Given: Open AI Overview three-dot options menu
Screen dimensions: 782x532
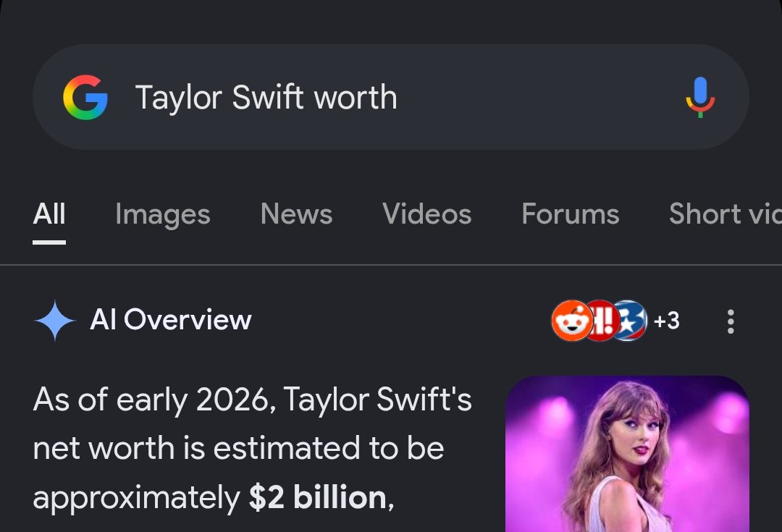Looking at the screenshot, I should [731, 321].
